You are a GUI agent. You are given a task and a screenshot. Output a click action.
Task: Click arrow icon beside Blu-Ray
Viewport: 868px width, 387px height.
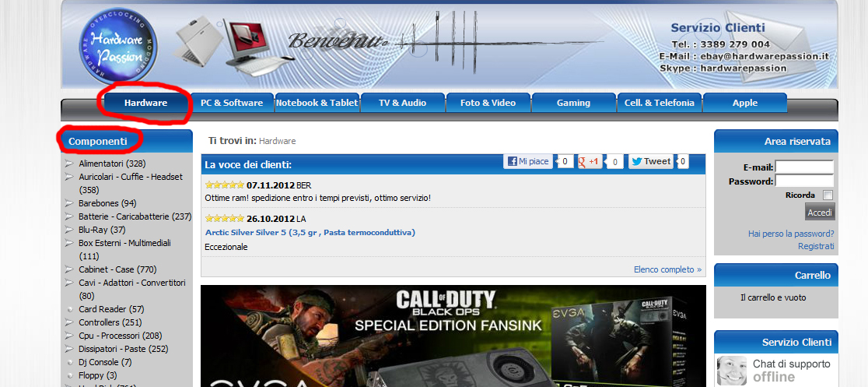coord(69,230)
